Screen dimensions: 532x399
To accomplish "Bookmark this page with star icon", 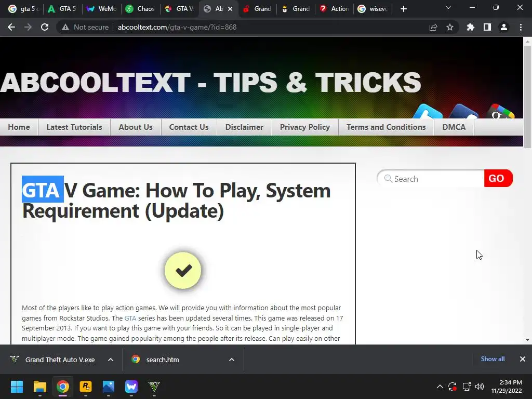I will pos(450,27).
